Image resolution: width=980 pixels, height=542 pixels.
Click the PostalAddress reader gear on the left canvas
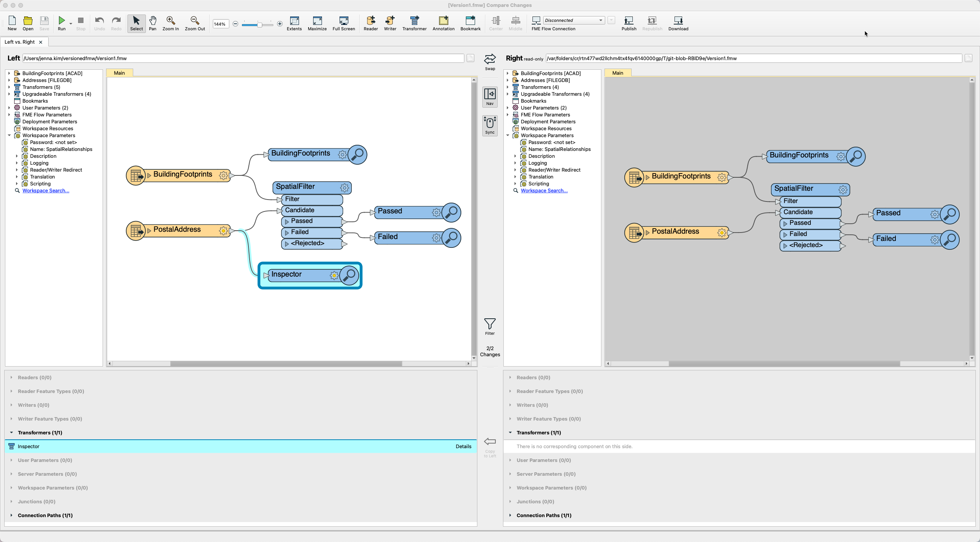point(223,231)
